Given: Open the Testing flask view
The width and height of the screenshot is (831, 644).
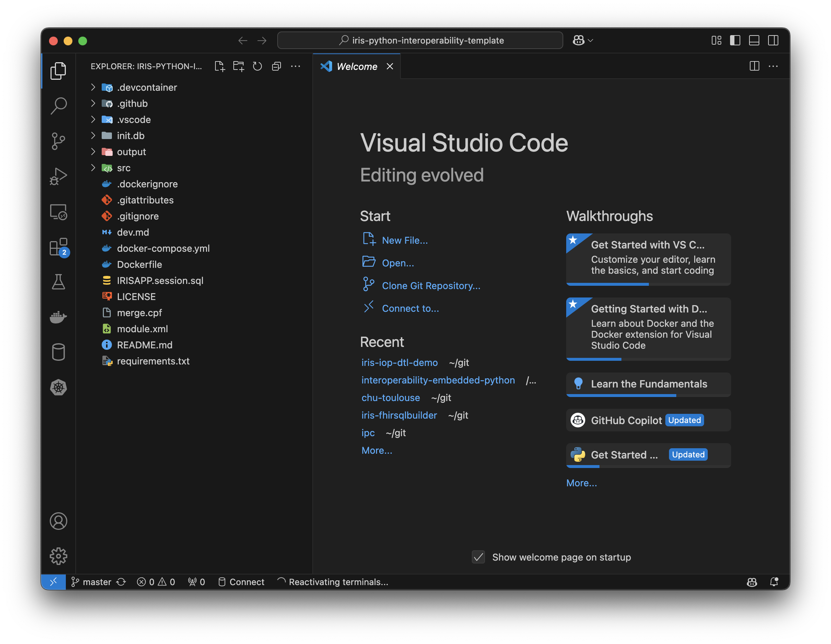Looking at the screenshot, I should pyautogui.click(x=58, y=282).
